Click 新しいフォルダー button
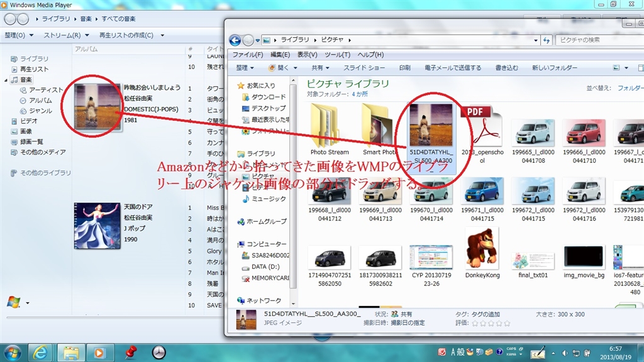Screen dimensions: 644x362 555,68
